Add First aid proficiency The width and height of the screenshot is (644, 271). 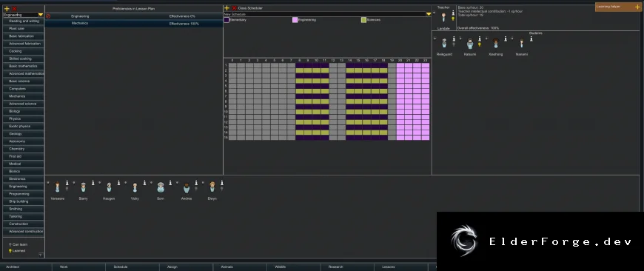pos(24,156)
